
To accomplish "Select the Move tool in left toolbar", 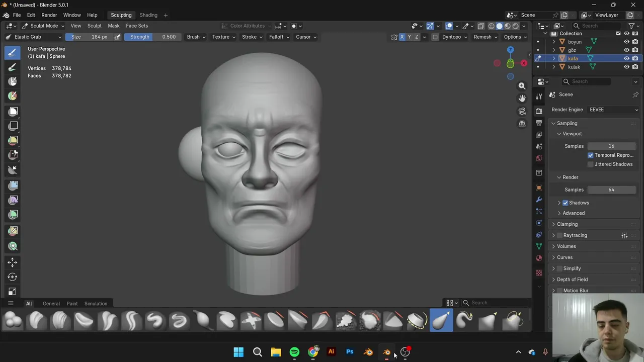I will pyautogui.click(x=13, y=262).
